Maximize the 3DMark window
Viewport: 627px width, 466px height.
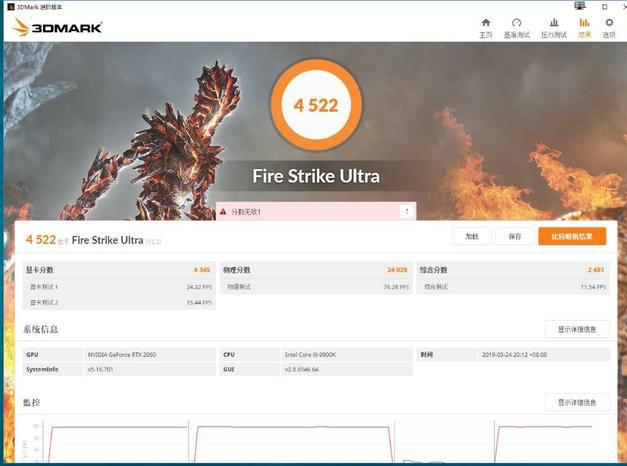(x=605, y=7)
